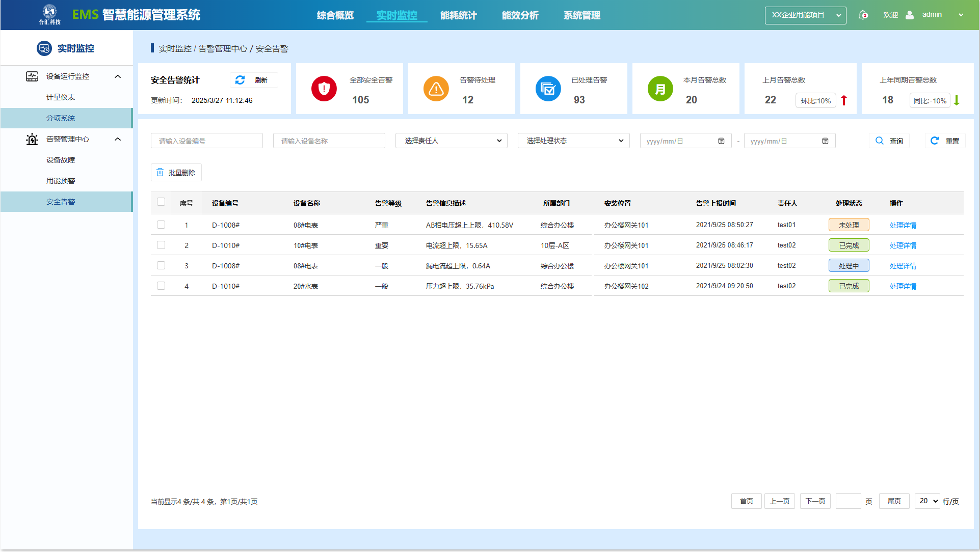This screenshot has width=980, height=552.
Task: Click the orange warning pending-alarms icon
Action: tap(436, 89)
